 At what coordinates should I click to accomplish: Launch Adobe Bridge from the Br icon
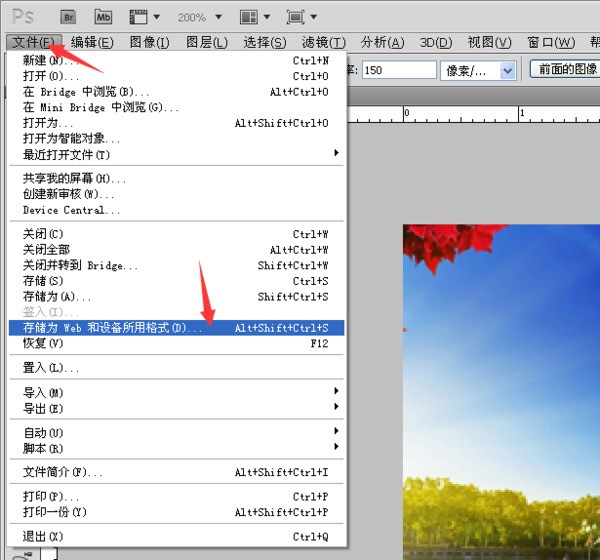click(69, 17)
